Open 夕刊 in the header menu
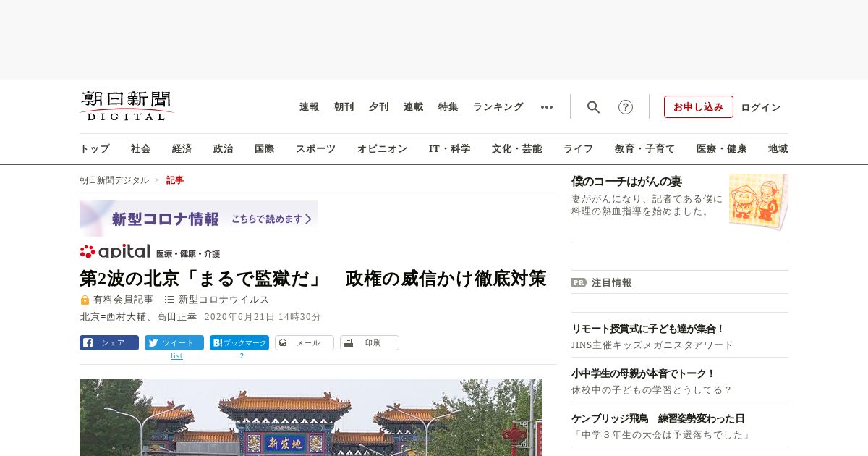The width and height of the screenshot is (868, 456). tap(379, 107)
